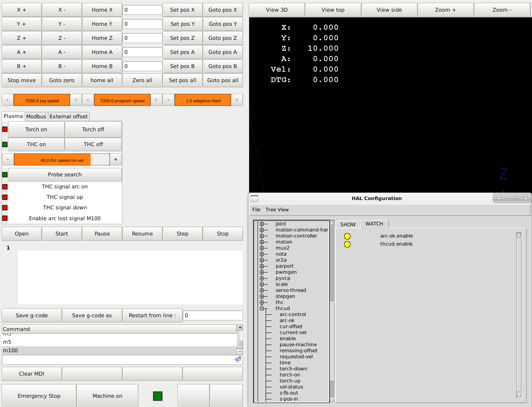532x407 pixels.
Task: Click the thc-speed ini-vel slider bar
Action: [62, 159]
